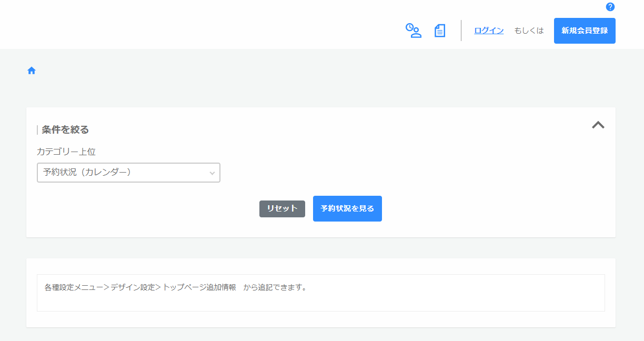Click the vertical divider left of ログイン
Screen dimensions: 644x341
pos(461,31)
